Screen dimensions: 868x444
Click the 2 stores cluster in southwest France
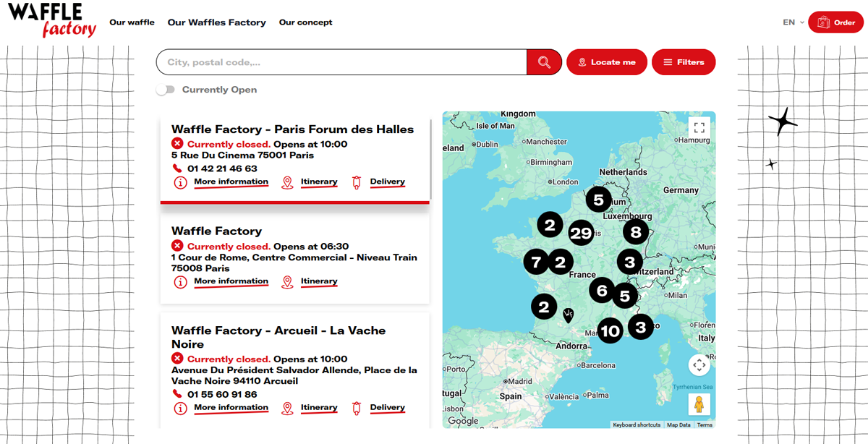click(544, 307)
